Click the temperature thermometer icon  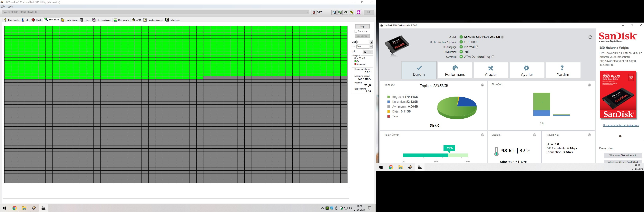(314, 12)
